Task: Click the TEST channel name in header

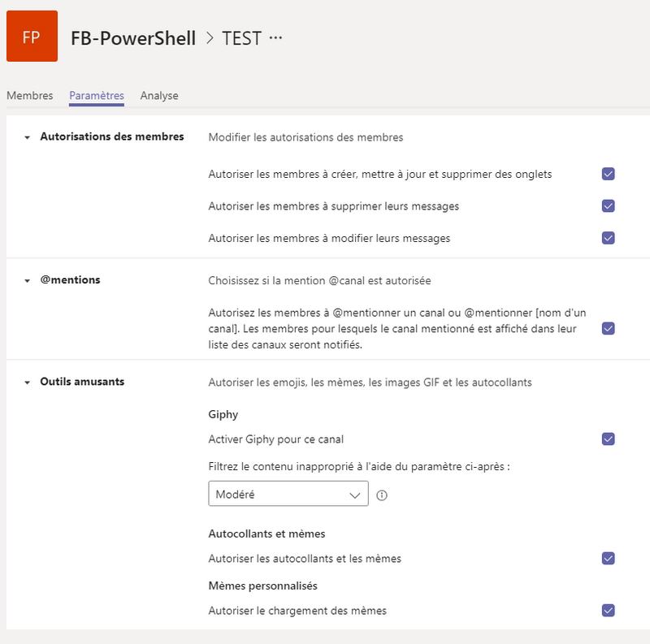Action: coord(241,38)
